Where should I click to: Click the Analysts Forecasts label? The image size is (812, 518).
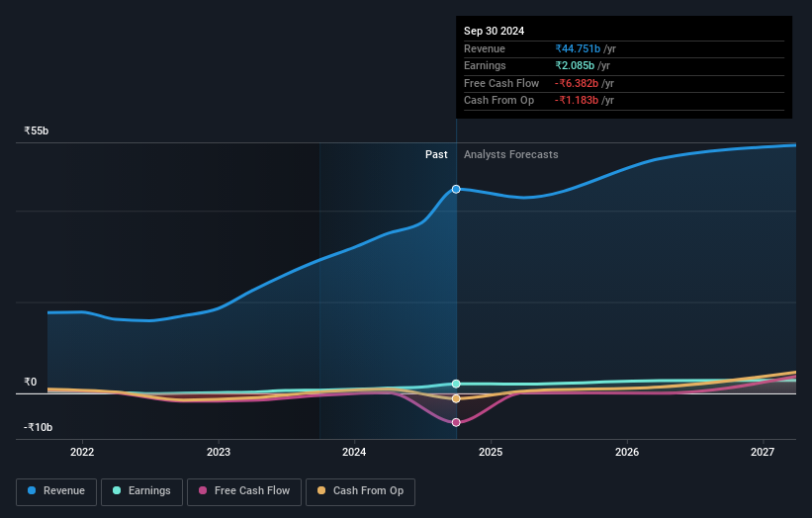coord(511,154)
